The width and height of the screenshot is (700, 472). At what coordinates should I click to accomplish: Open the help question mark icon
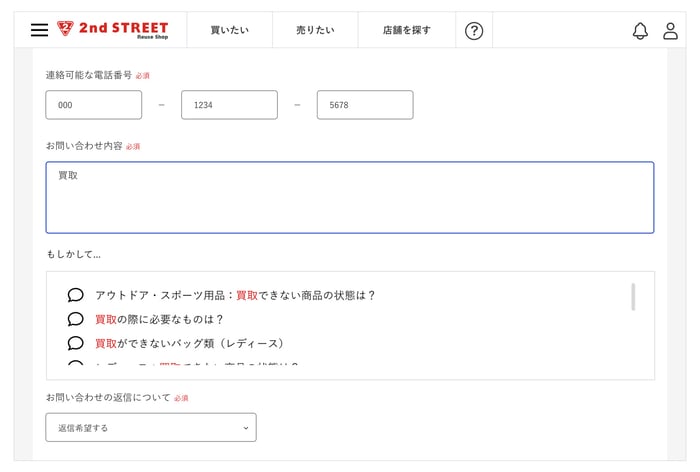474,31
